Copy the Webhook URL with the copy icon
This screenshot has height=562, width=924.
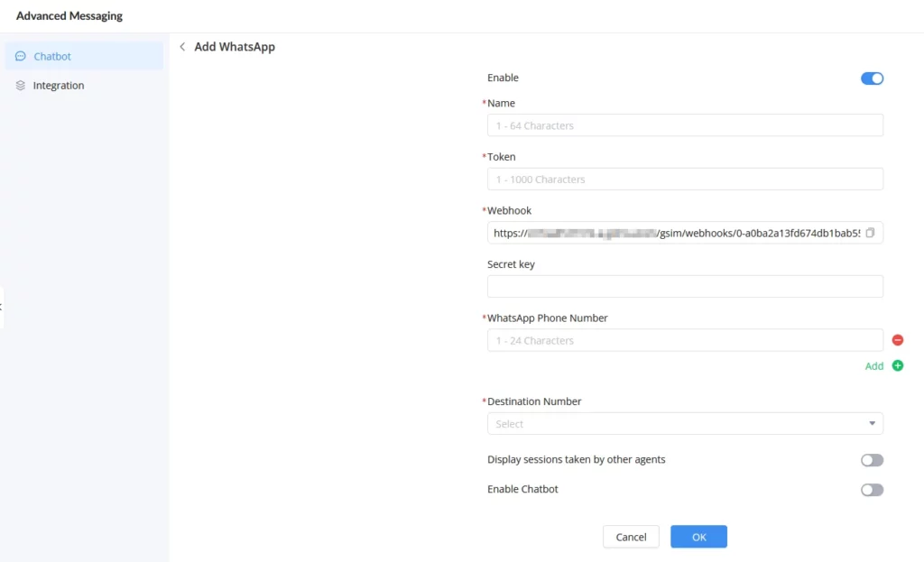(871, 233)
